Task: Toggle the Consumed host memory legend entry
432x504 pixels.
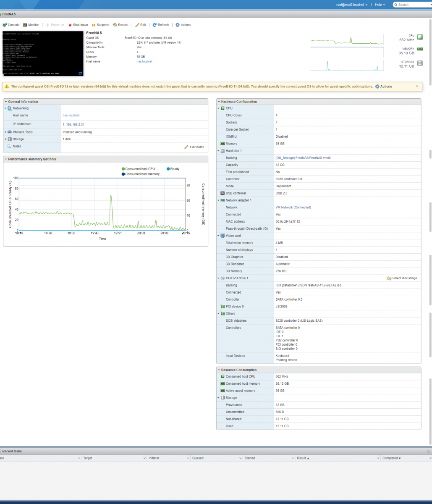Action: [x=141, y=174]
